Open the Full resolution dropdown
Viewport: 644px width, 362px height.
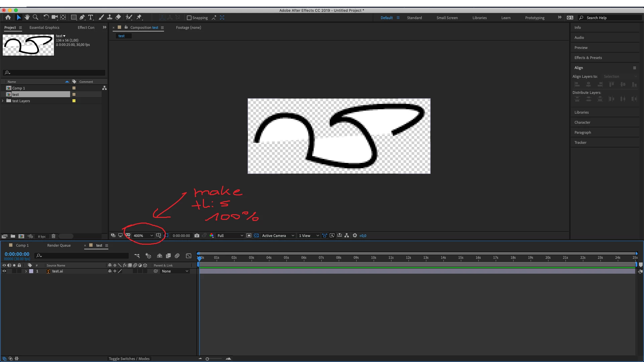[230, 236]
